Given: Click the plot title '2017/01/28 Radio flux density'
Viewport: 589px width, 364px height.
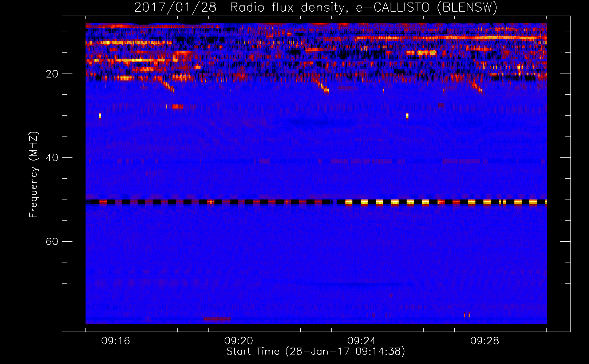Looking at the screenshot, I should coord(316,7).
